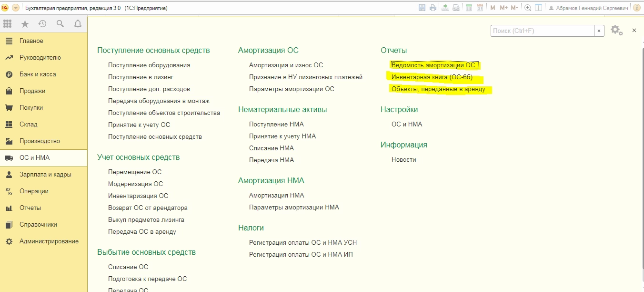The height and width of the screenshot is (292, 644).
Task: Open Амортизация и износ ОС
Action: click(x=286, y=65)
